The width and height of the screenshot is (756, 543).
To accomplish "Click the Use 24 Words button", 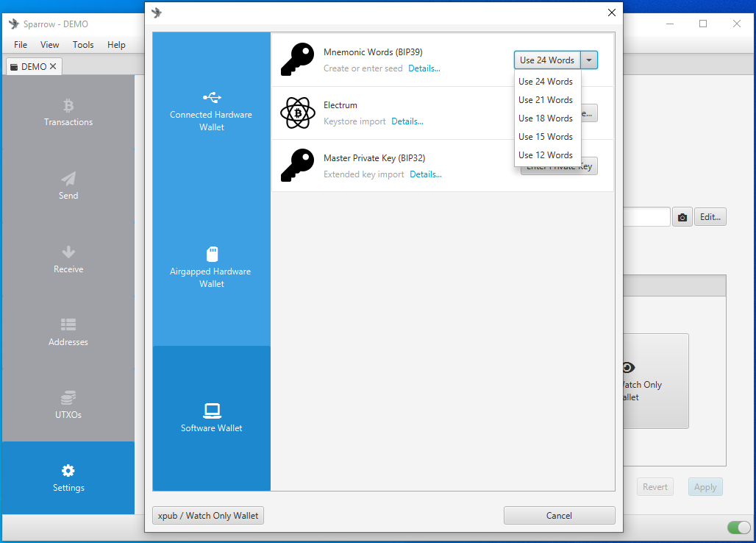I will [x=547, y=60].
